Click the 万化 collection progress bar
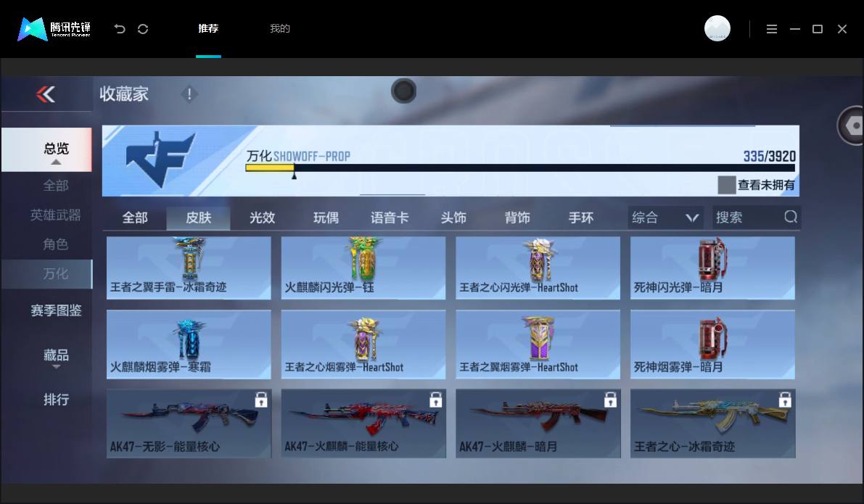Viewport: 864px width, 504px height. pyautogui.click(x=520, y=168)
